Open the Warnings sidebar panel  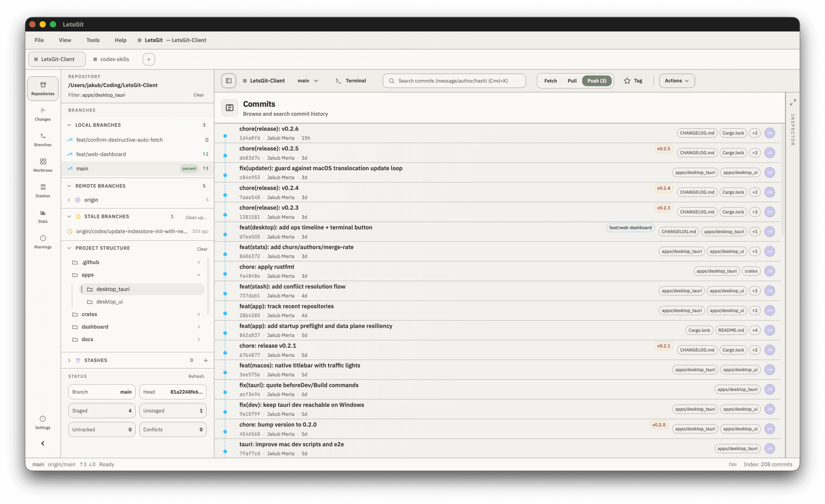43,242
